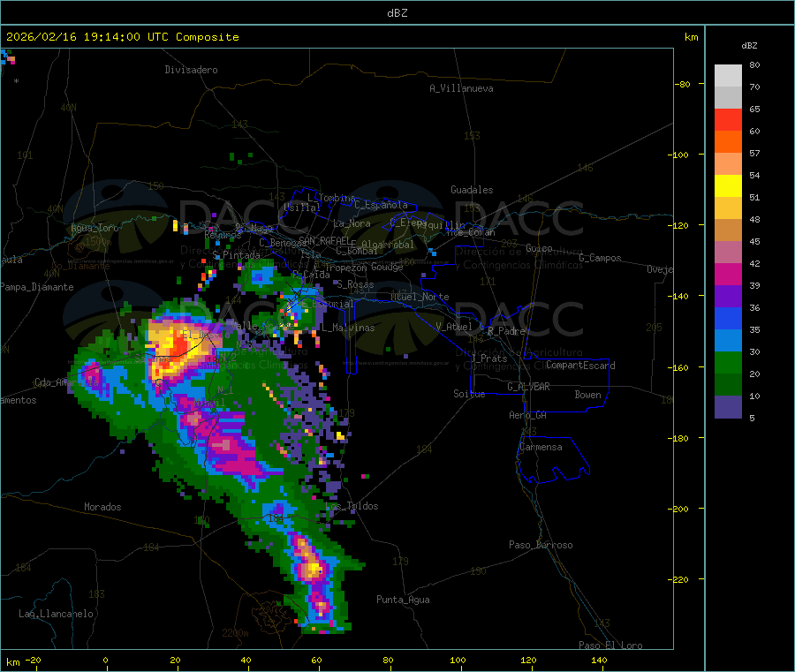The width and height of the screenshot is (795, 672).
Task: Click the red 60-65 dBZ legend swatch
Action: tap(728, 119)
